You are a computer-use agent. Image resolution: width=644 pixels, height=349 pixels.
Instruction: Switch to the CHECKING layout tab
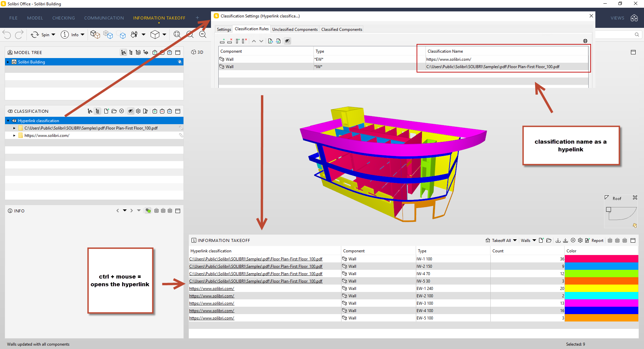pos(63,18)
